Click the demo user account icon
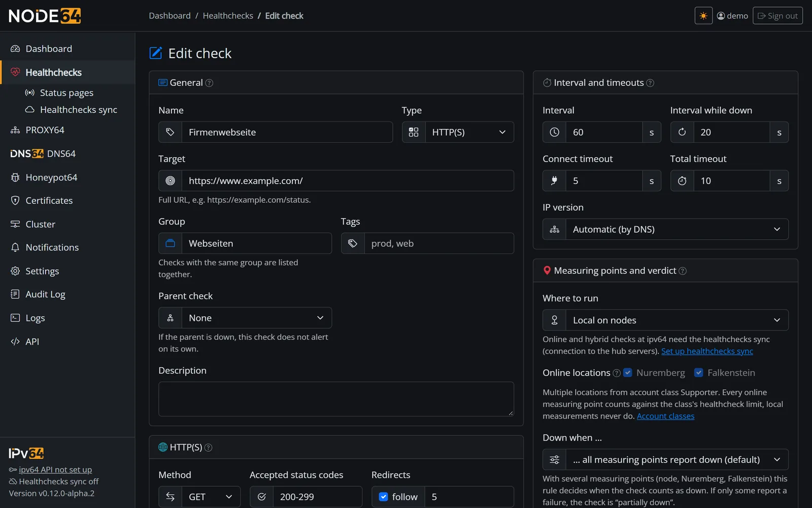 coord(721,16)
